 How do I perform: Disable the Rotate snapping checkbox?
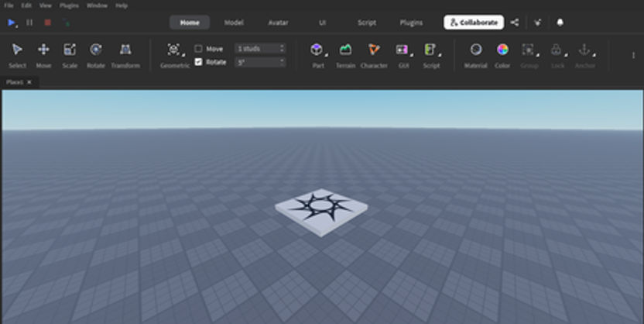click(x=198, y=62)
